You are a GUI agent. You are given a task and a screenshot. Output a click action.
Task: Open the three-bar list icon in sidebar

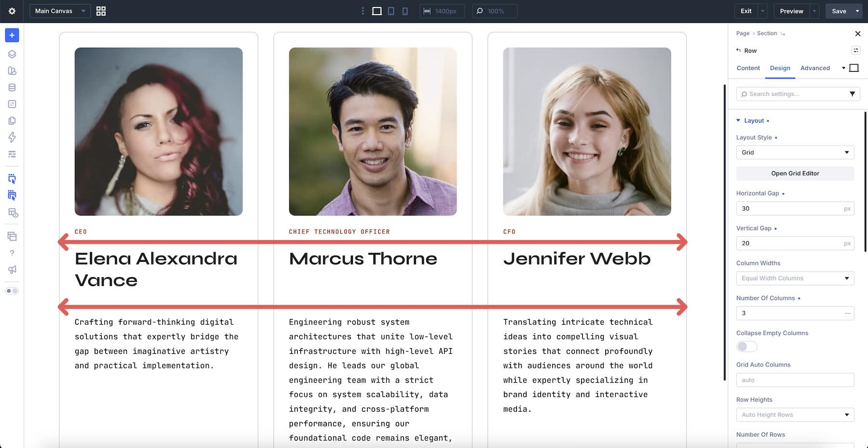point(12,154)
